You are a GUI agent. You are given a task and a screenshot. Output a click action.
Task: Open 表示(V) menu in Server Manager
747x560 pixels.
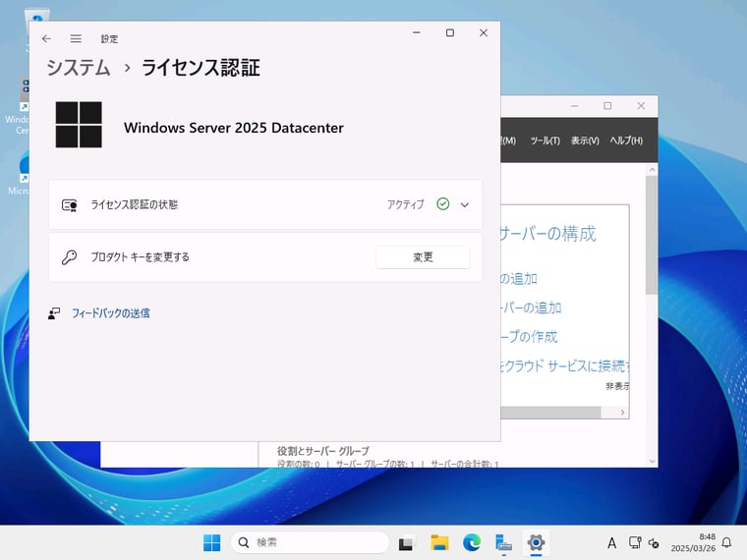click(585, 140)
